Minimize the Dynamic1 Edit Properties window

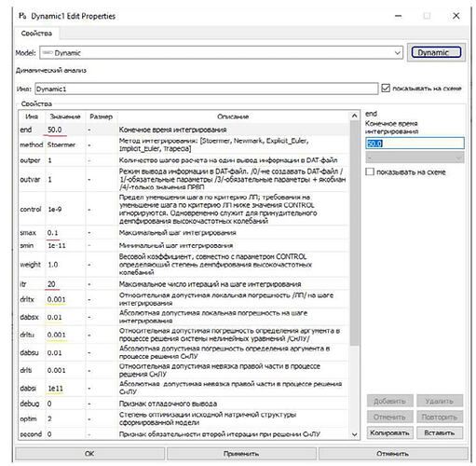click(x=399, y=16)
